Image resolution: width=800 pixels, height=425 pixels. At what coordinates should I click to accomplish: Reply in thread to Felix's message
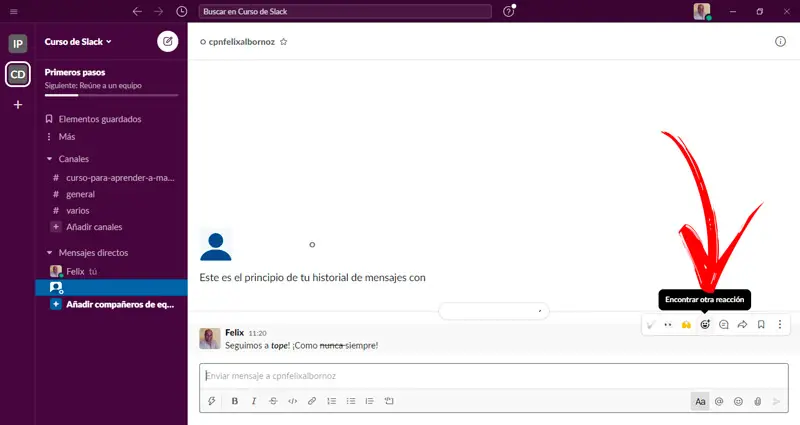723,324
